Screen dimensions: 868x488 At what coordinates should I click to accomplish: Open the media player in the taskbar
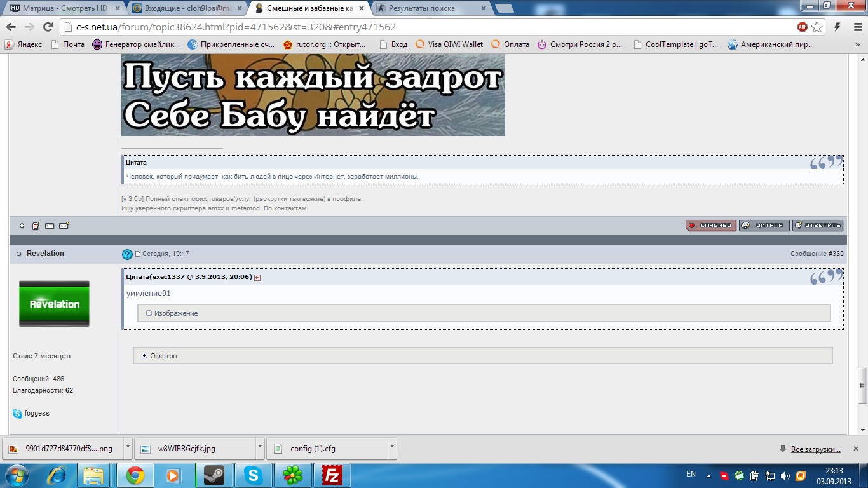[173, 475]
